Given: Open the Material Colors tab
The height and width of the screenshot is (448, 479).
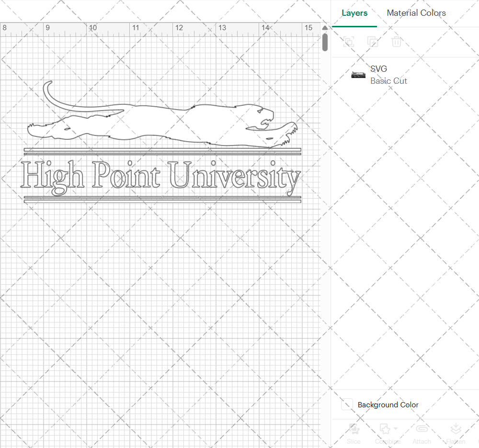Looking at the screenshot, I should tap(416, 13).
